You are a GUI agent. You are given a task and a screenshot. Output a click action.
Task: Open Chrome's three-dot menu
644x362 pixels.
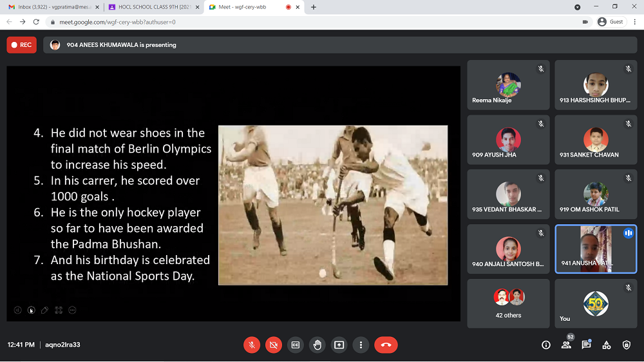tap(634, 21)
